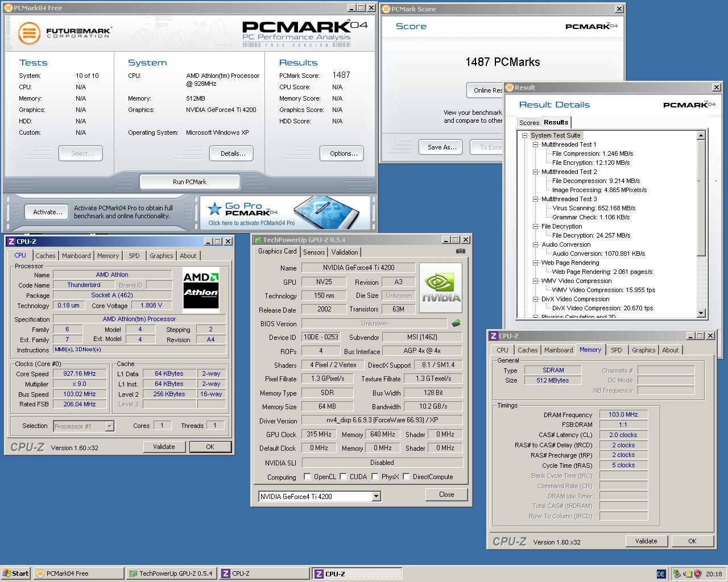Click OK in the left CPU-Z window

210,447
